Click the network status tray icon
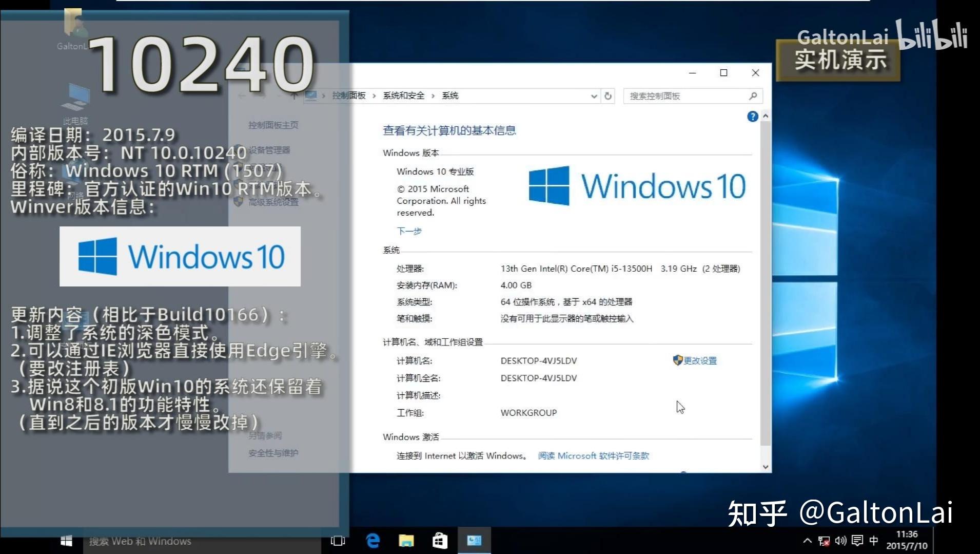980x554 pixels. point(824,541)
